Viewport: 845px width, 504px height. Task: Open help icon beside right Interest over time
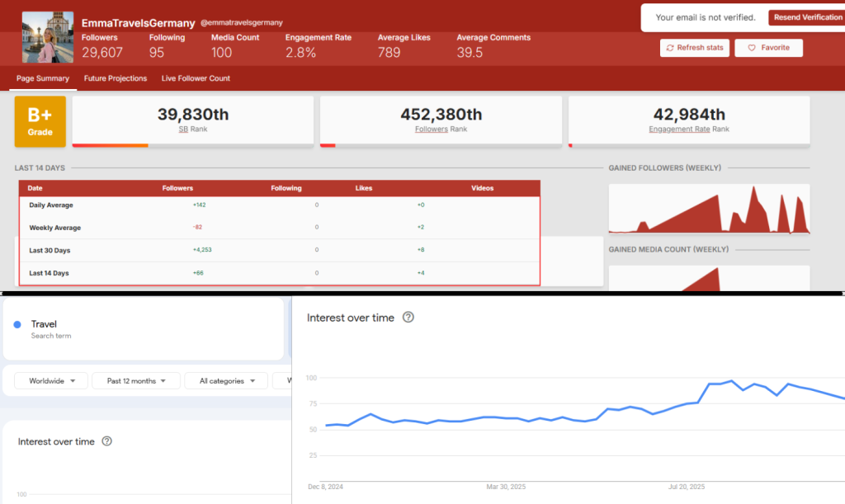408,318
